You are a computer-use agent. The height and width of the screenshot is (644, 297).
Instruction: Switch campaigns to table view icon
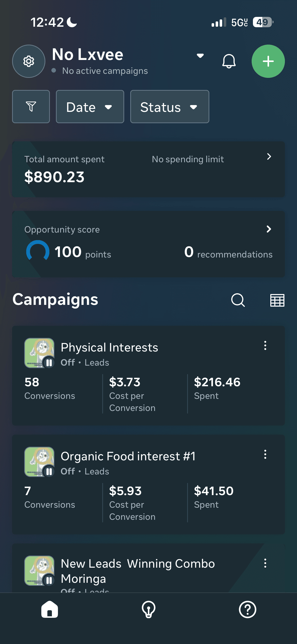[x=277, y=300]
